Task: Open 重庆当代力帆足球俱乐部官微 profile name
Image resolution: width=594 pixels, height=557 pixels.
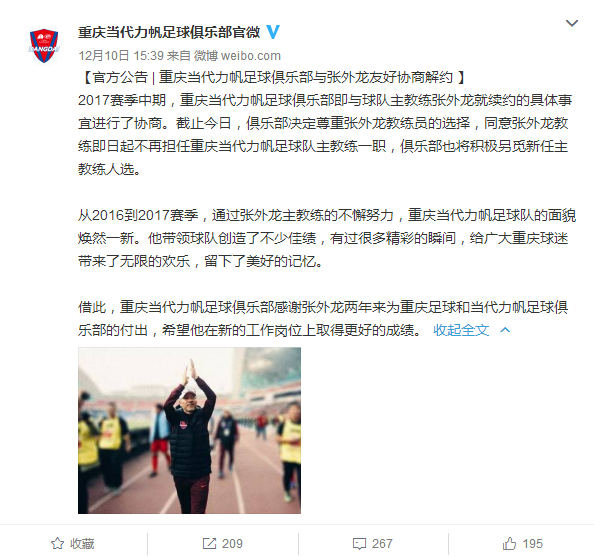Action: click(169, 32)
